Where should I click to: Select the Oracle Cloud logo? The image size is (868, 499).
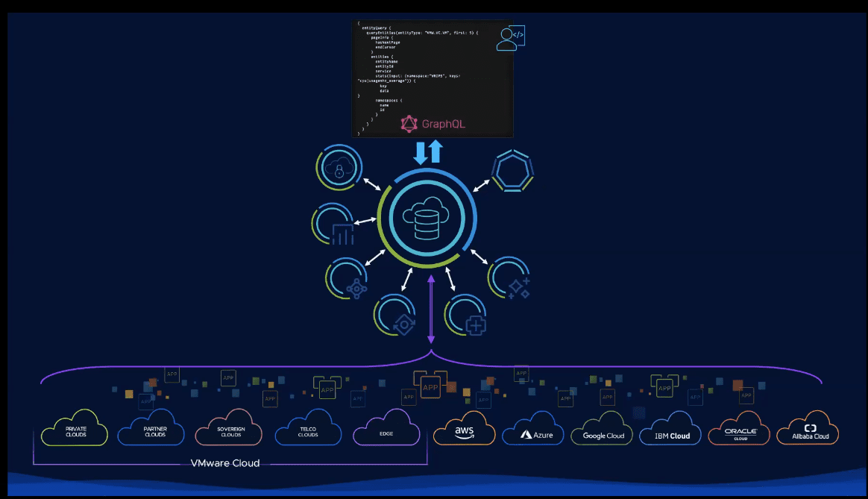[x=740, y=429]
